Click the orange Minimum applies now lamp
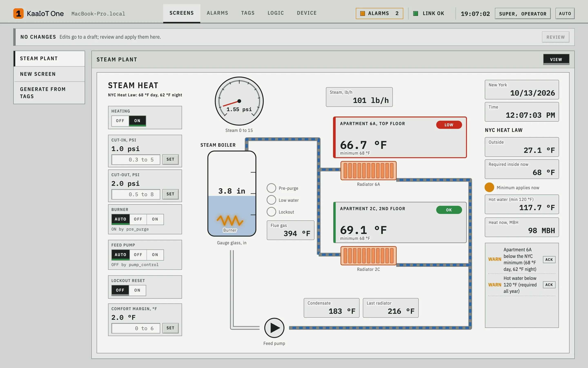The image size is (588, 368). [489, 187]
